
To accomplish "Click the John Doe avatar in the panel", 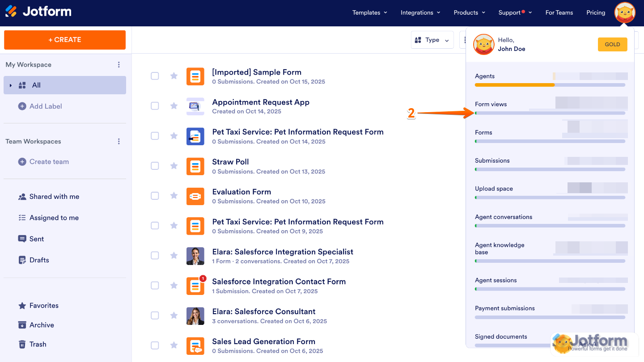I will coord(484,44).
